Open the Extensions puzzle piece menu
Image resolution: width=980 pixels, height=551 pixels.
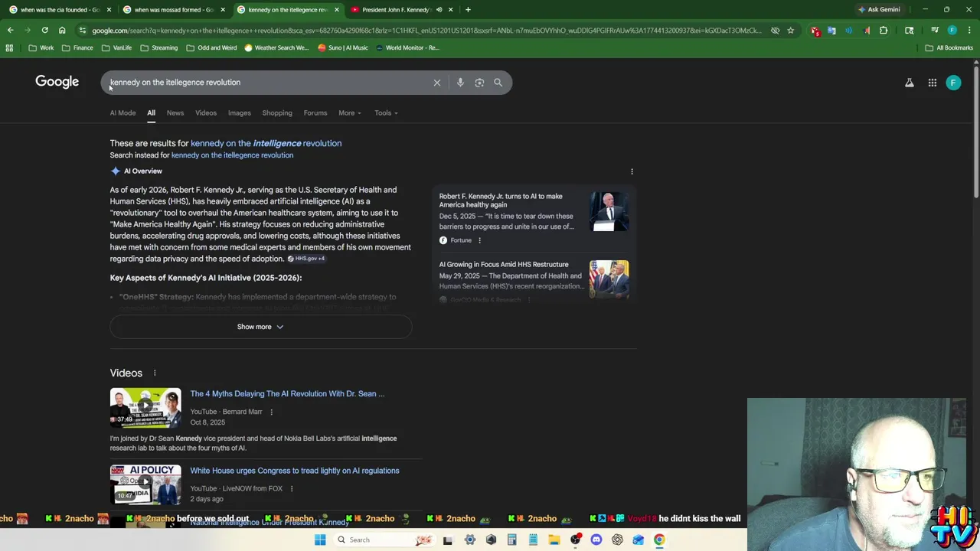click(884, 31)
